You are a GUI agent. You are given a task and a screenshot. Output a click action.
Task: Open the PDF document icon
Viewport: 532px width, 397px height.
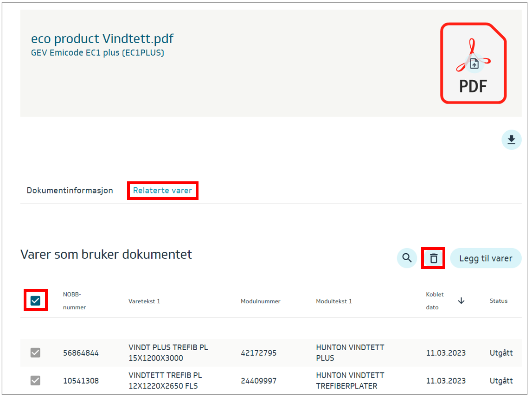[473, 63]
